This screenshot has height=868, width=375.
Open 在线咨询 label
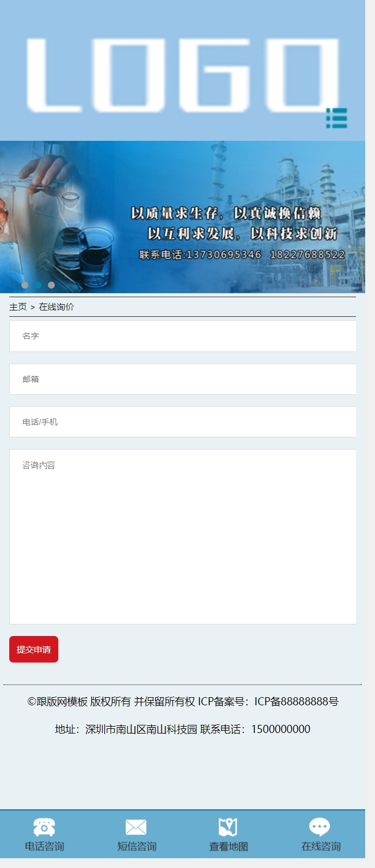tap(321, 847)
